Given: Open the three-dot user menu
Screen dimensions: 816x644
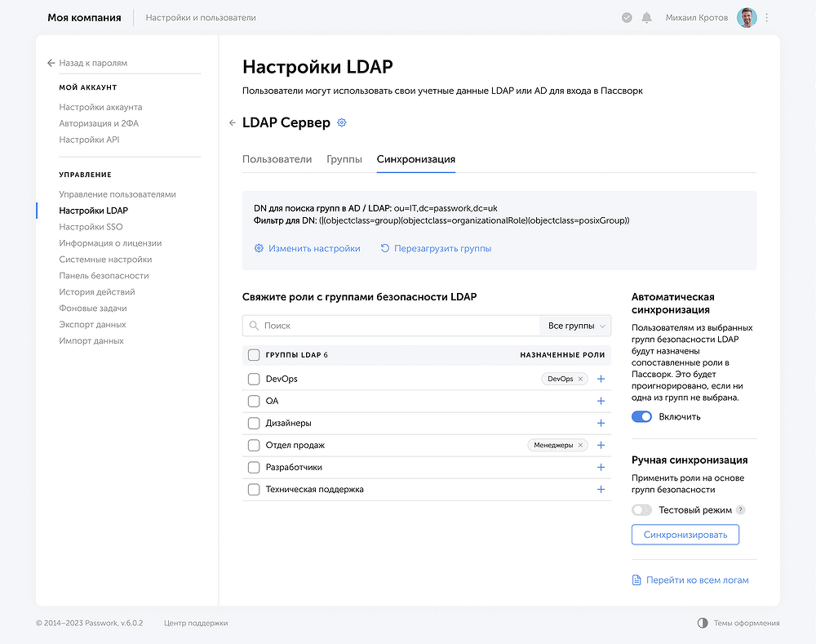Looking at the screenshot, I should coord(767,17).
